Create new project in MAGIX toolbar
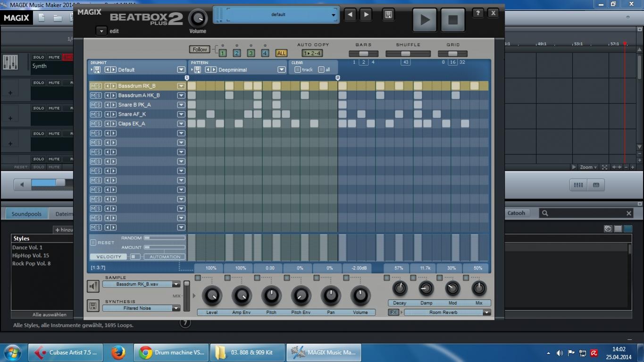The image size is (644, 362). pyautogui.click(x=42, y=18)
